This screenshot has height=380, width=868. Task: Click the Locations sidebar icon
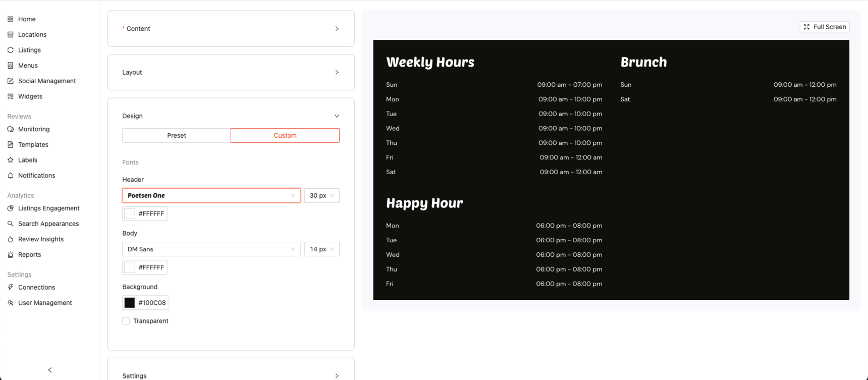click(x=11, y=35)
